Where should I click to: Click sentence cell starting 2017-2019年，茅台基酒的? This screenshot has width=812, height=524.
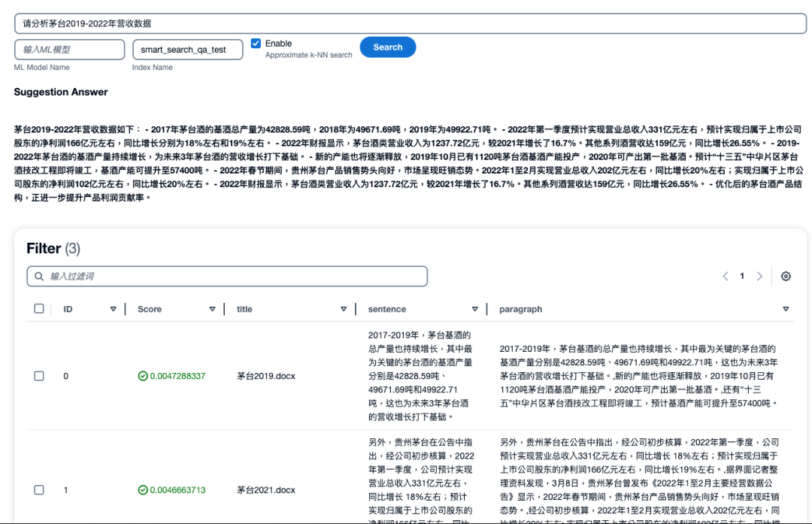coord(420,376)
